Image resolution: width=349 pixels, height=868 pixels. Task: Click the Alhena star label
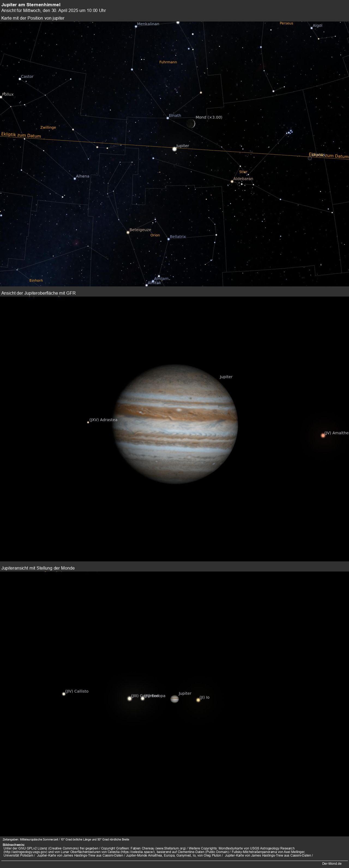pyautogui.click(x=83, y=176)
